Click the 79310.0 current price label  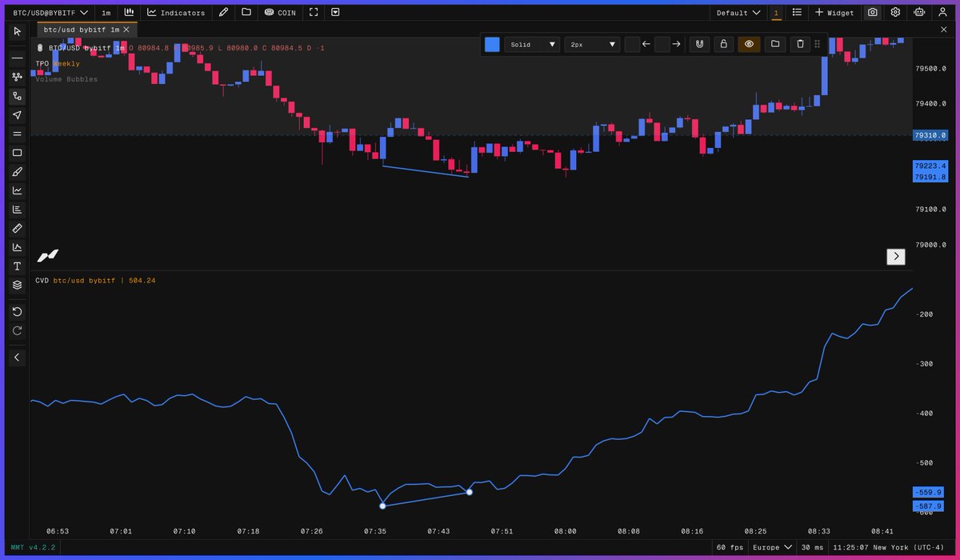(x=930, y=135)
